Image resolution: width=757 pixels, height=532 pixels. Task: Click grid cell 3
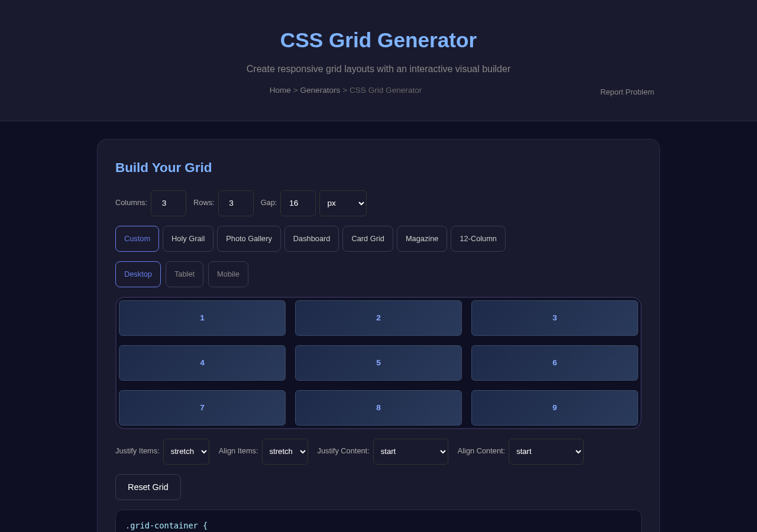point(555,318)
